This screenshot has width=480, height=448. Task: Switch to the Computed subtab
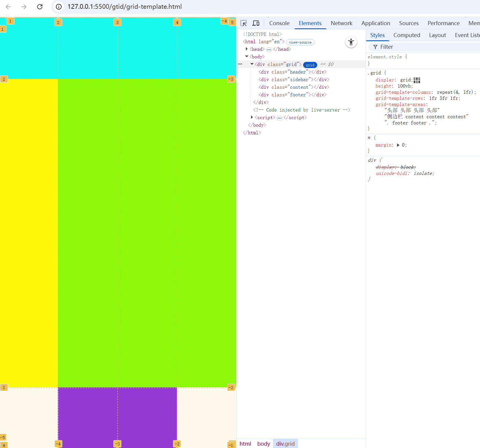[x=407, y=35]
